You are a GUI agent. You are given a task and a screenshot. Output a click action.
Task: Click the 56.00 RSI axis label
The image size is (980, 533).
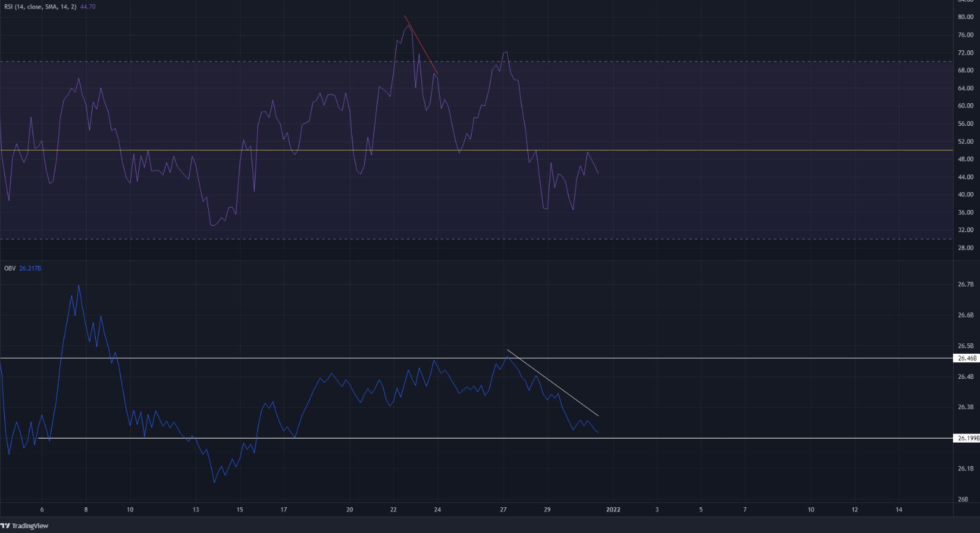tap(965, 123)
